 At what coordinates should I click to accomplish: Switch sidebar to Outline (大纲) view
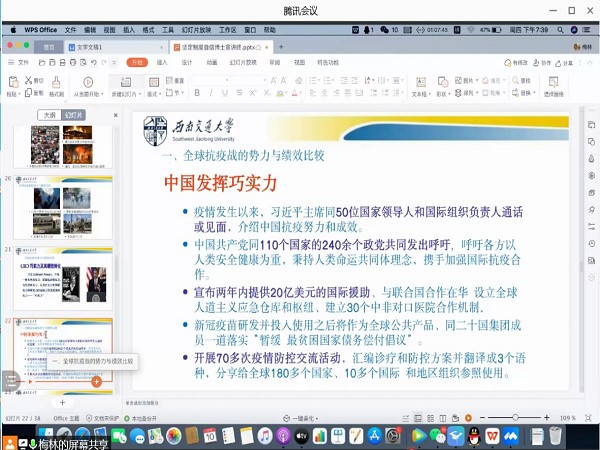pos(49,115)
